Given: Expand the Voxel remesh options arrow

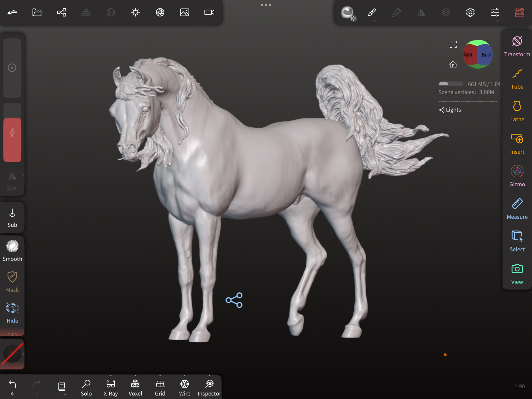Looking at the screenshot, I should click(x=135, y=376).
